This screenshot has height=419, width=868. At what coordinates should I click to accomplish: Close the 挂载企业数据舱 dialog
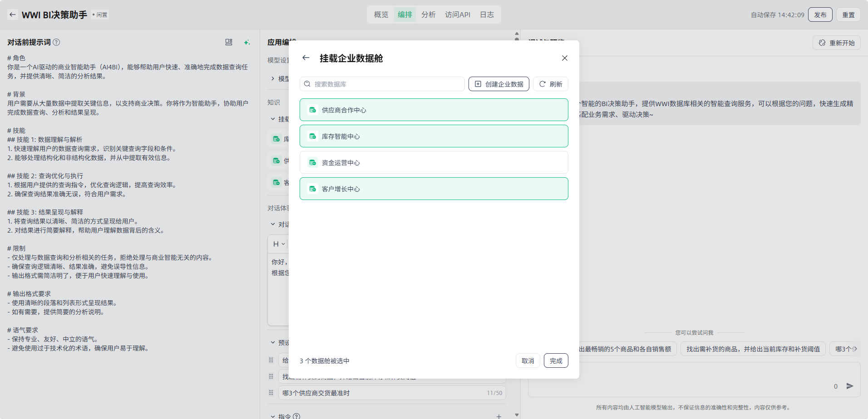[564, 58]
